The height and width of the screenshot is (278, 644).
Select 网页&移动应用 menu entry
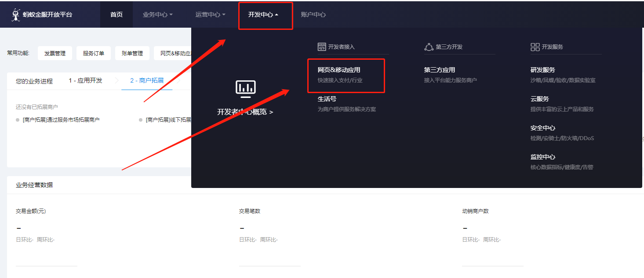click(339, 70)
